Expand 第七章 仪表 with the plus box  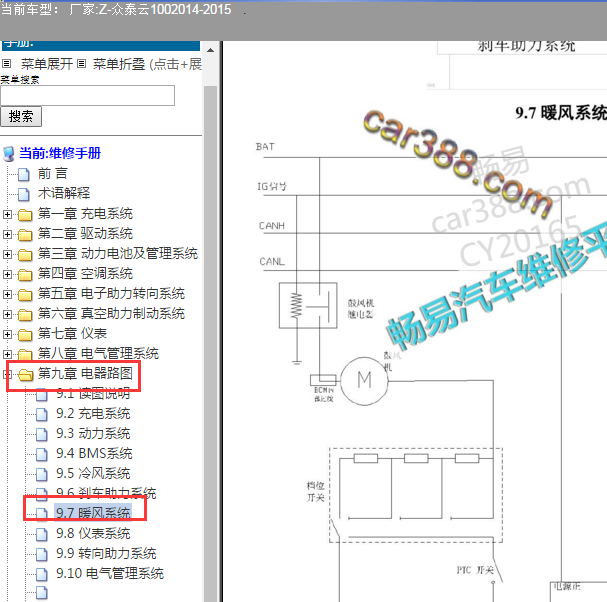tap(7, 334)
